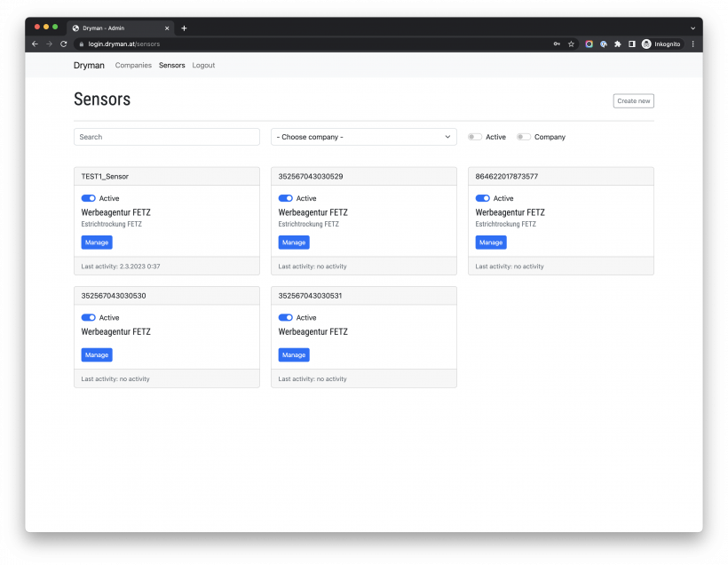Reload the page with the refresh icon
728x565 pixels.
pyautogui.click(x=63, y=44)
